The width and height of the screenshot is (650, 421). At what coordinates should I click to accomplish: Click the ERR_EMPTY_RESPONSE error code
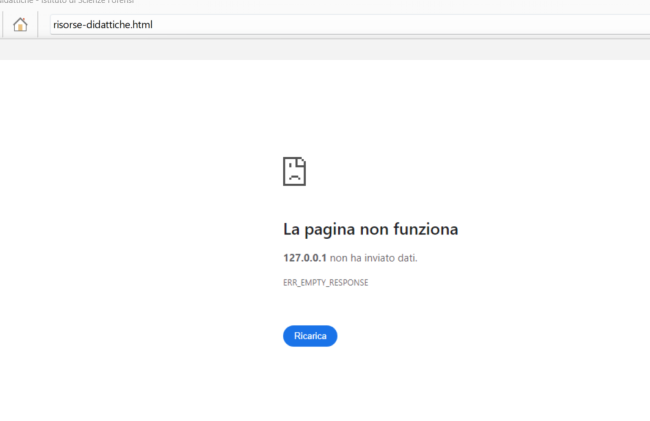coord(326,283)
